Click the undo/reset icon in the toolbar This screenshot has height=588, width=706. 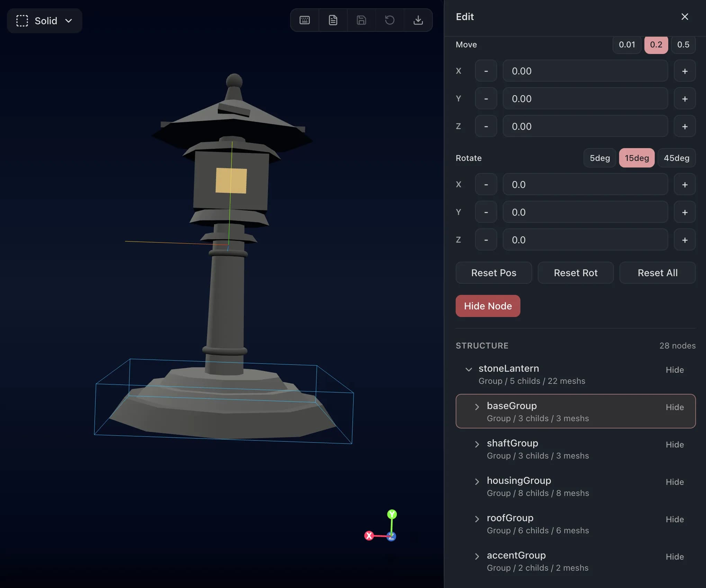click(390, 20)
